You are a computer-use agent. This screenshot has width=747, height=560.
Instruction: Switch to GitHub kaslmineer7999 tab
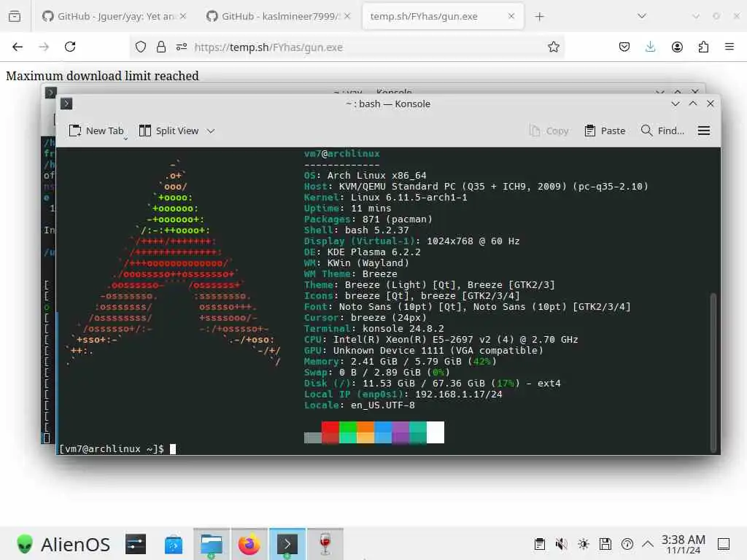pyautogui.click(x=279, y=16)
